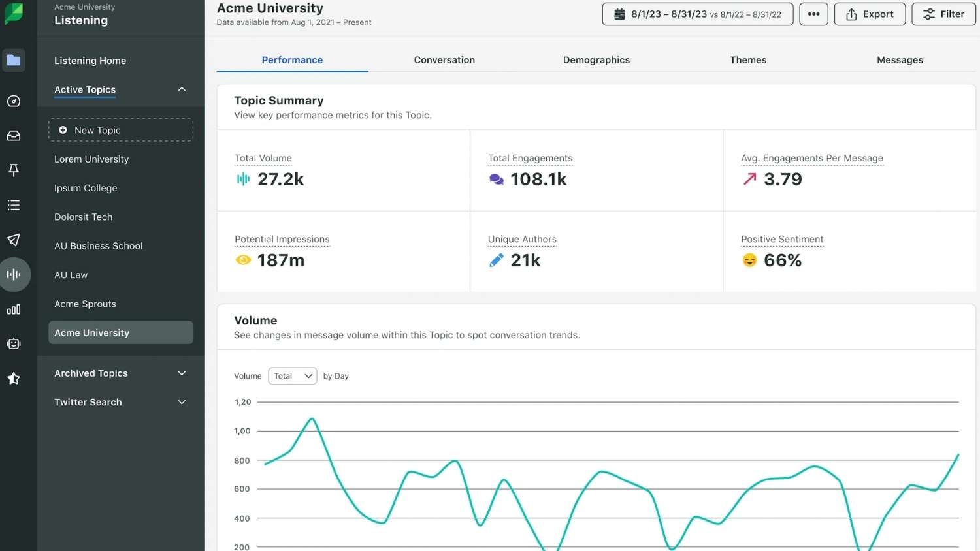Open the dashboard speedometer icon in the sidebar
The image size is (980, 551).
[x=13, y=101]
